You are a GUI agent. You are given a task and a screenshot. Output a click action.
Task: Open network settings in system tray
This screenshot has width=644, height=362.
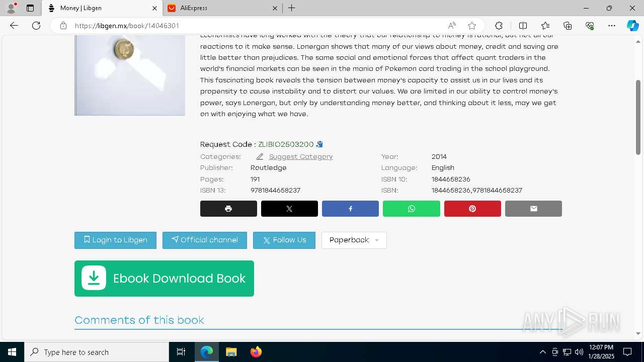point(567,352)
